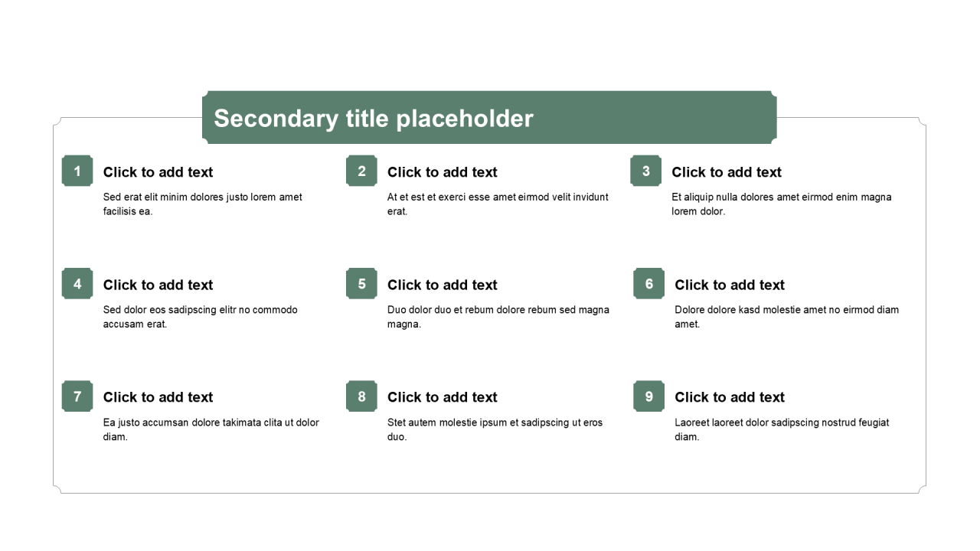Select the text "Laoreet laoreet dolor sadipscing"
The image size is (980, 551).
coord(781,429)
